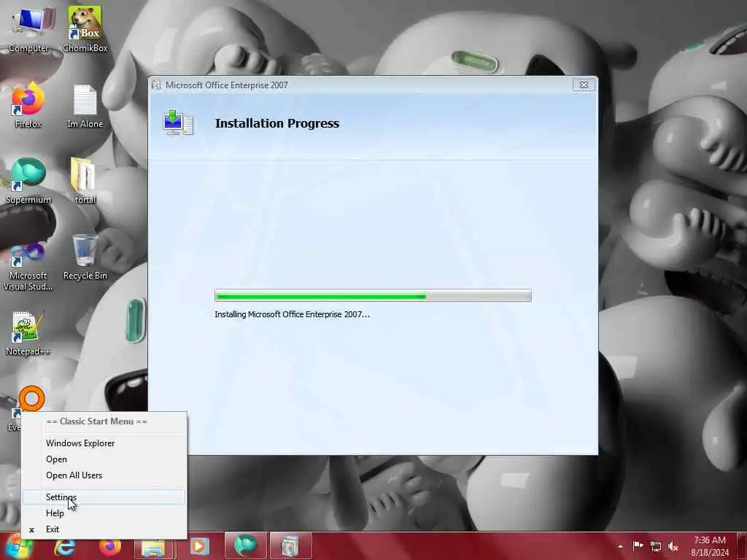Click the Microsoft Office Enterprise 2007 window title
Image resolution: width=747 pixels, height=560 pixels.
(x=227, y=85)
